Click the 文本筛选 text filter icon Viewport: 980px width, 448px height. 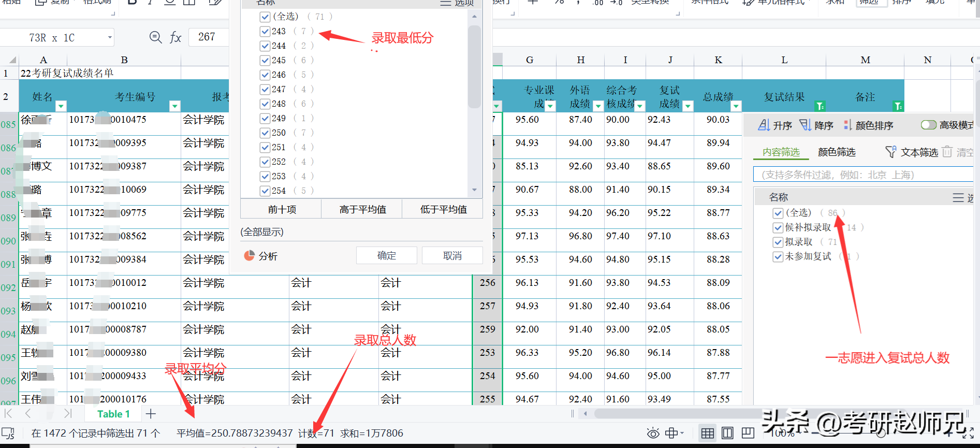(x=890, y=152)
